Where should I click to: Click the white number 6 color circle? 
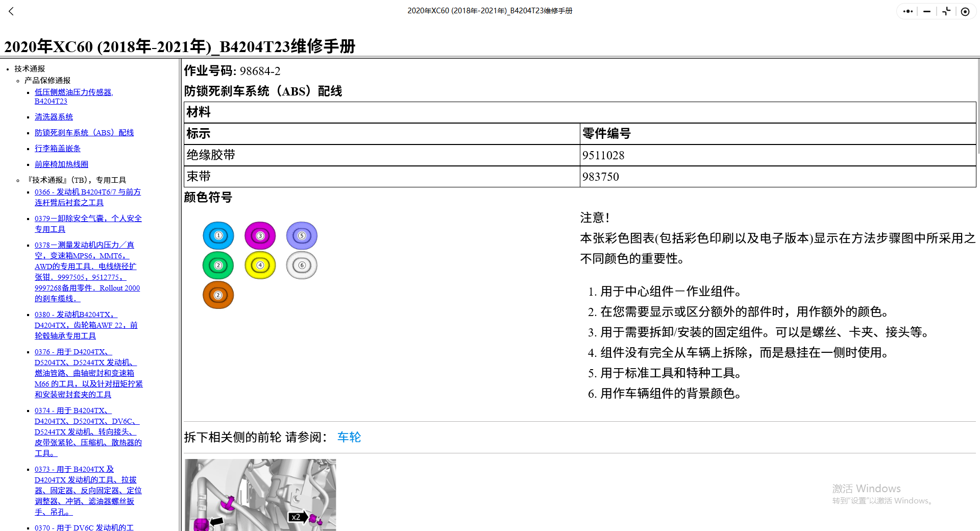point(302,265)
